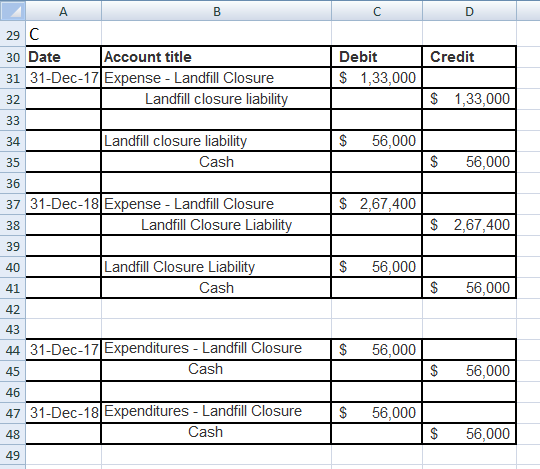Select column A header
The image size is (540, 469).
tap(63, 11)
